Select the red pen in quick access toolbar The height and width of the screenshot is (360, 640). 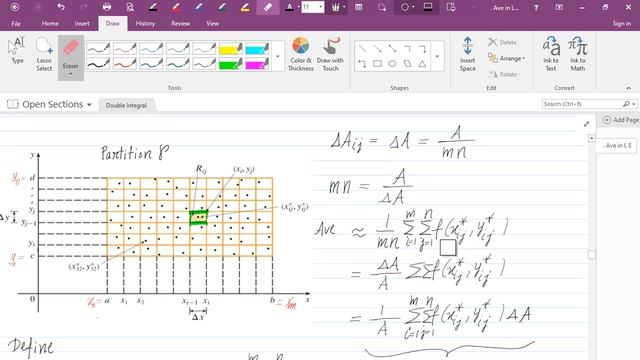click(176, 7)
